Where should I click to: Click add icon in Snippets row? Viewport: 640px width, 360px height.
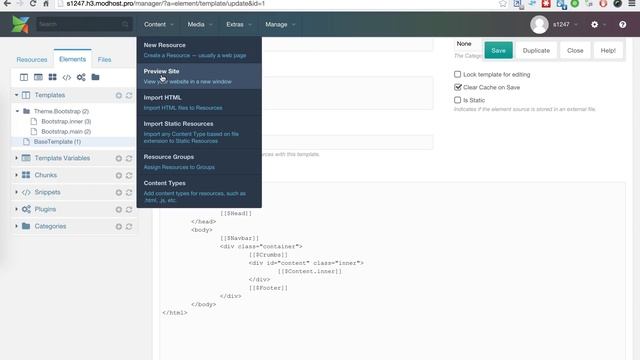point(119,192)
